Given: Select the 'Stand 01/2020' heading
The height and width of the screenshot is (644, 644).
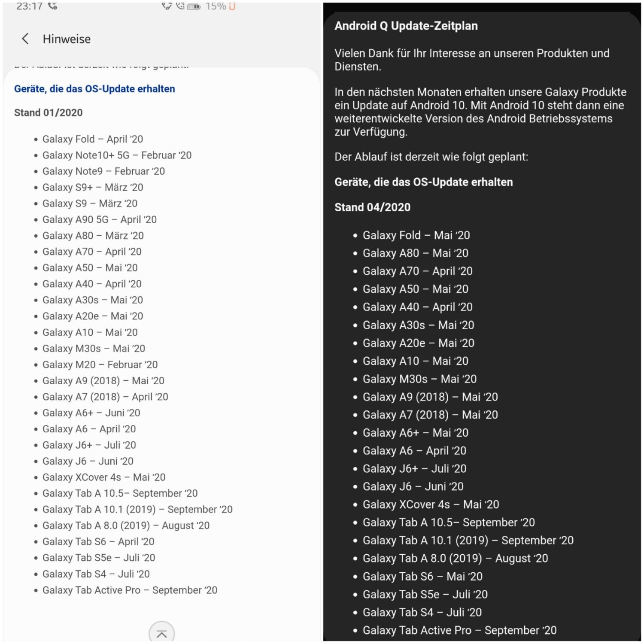Looking at the screenshot, I should click(49, 112).
